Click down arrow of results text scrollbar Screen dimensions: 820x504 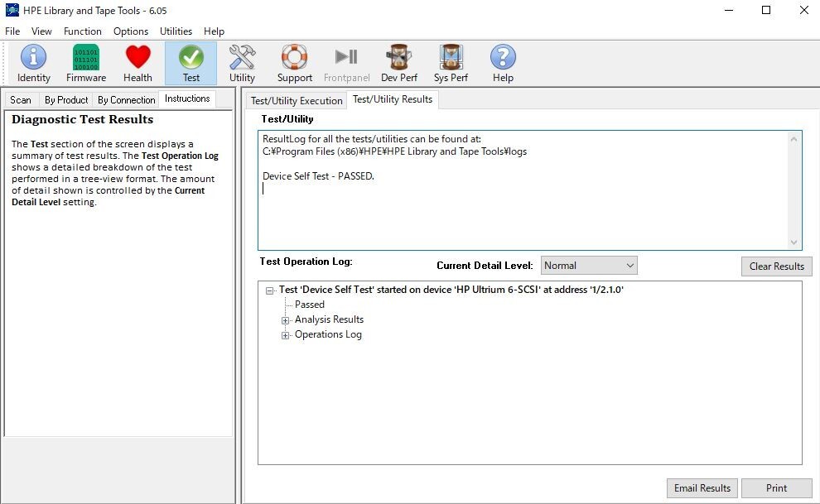[793, 242]
